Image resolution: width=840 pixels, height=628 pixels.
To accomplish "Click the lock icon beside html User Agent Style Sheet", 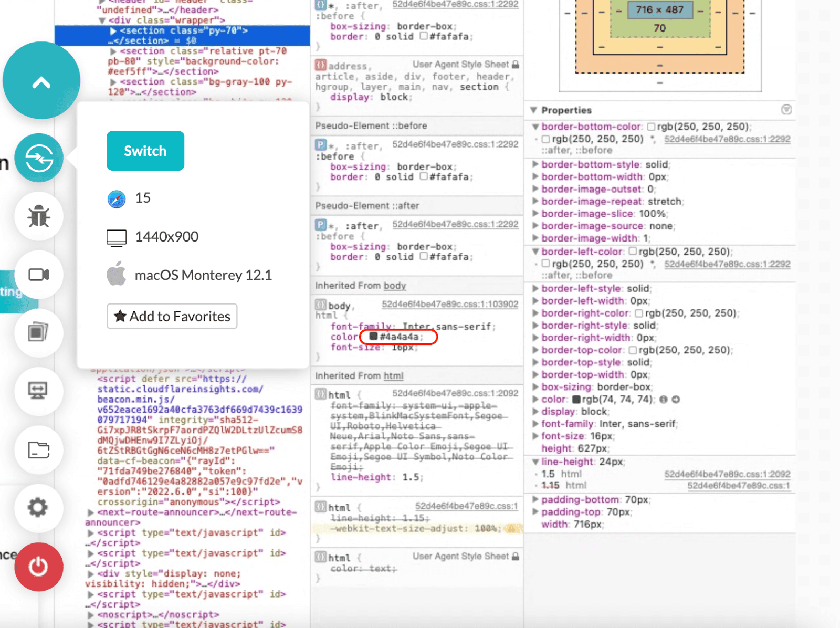I will click(516, 557).
